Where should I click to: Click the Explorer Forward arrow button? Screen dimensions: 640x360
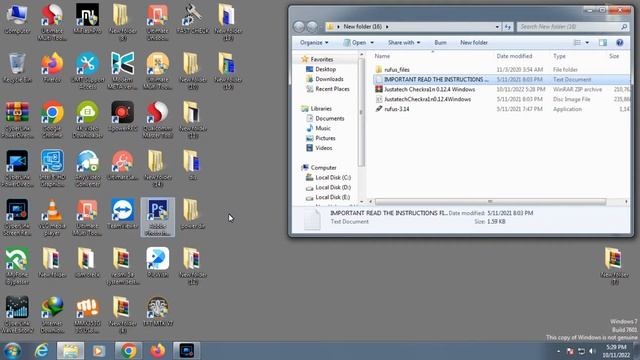[x=312, y=27]
